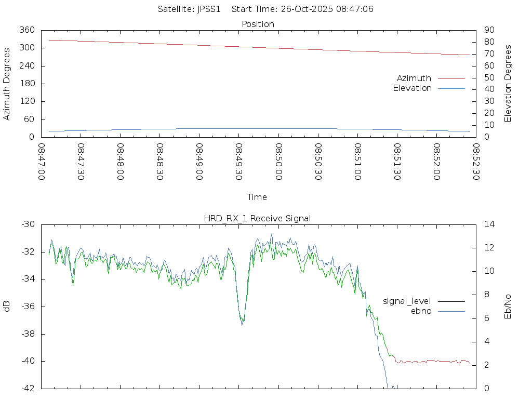The image size is (532, 399).
Task: Click the Elevation Degrees axis title
Action: coord(508,84)
